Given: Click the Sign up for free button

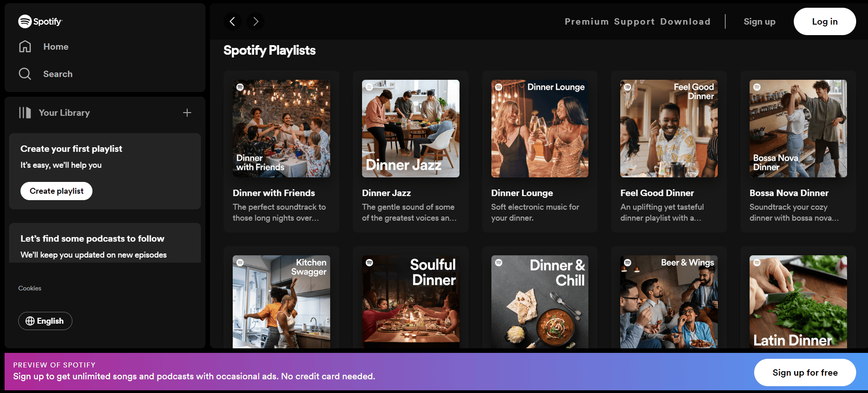Looking at the screenshot, I should (x=805, y=372).
